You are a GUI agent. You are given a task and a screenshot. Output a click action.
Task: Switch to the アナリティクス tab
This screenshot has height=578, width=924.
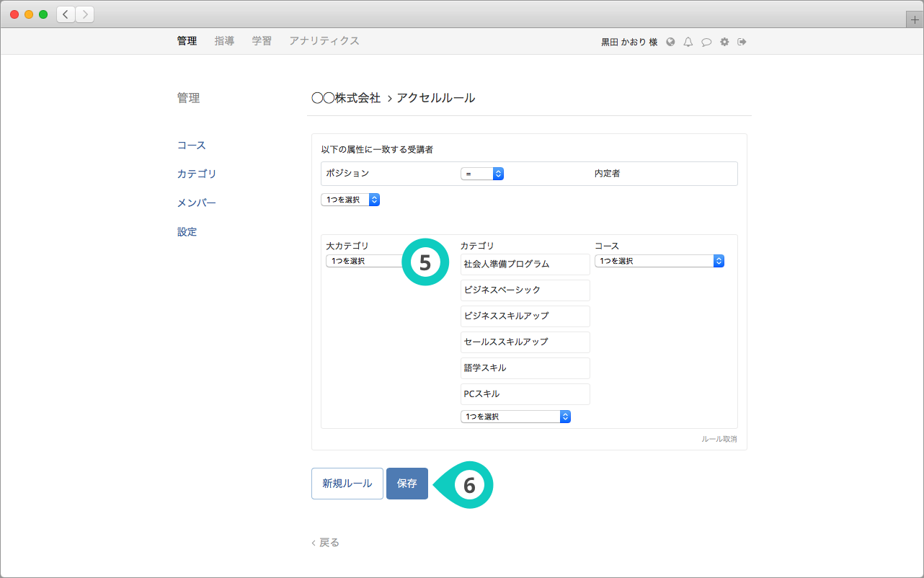[x=324, y=41]
